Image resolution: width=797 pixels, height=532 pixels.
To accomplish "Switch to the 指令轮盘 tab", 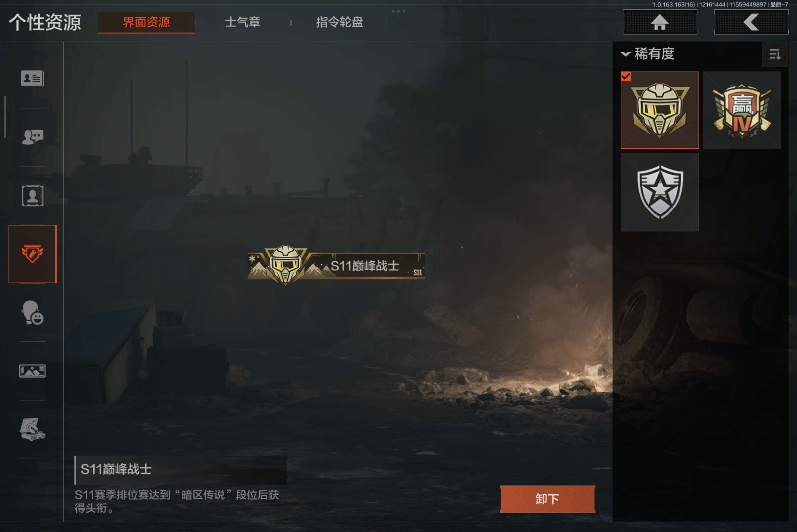I will [x=340, y=22].
